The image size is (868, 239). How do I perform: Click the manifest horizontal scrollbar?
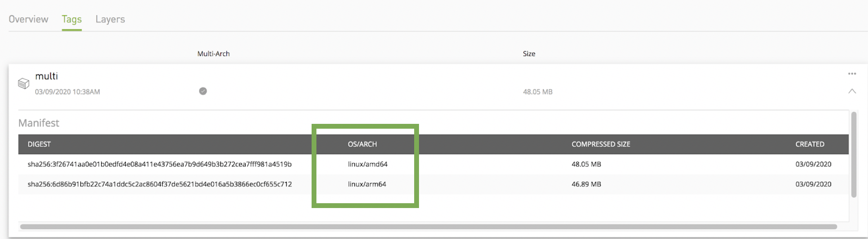(428, 226)
